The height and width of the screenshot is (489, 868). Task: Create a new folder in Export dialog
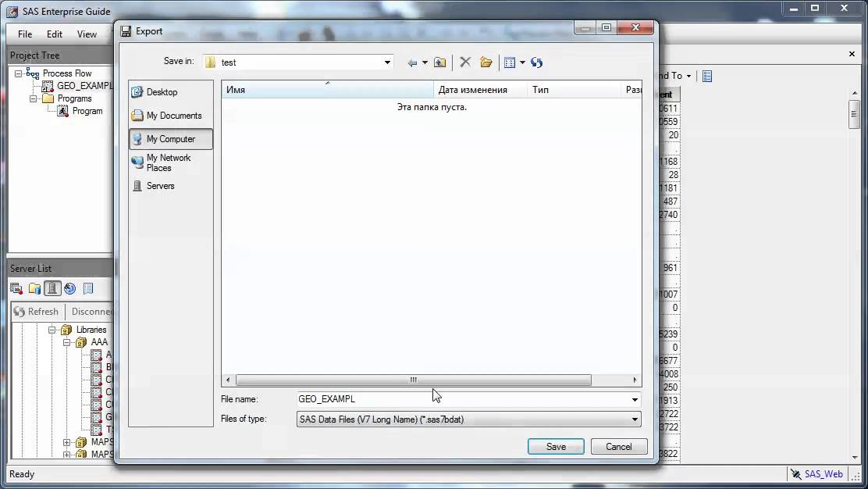(486, 62)
